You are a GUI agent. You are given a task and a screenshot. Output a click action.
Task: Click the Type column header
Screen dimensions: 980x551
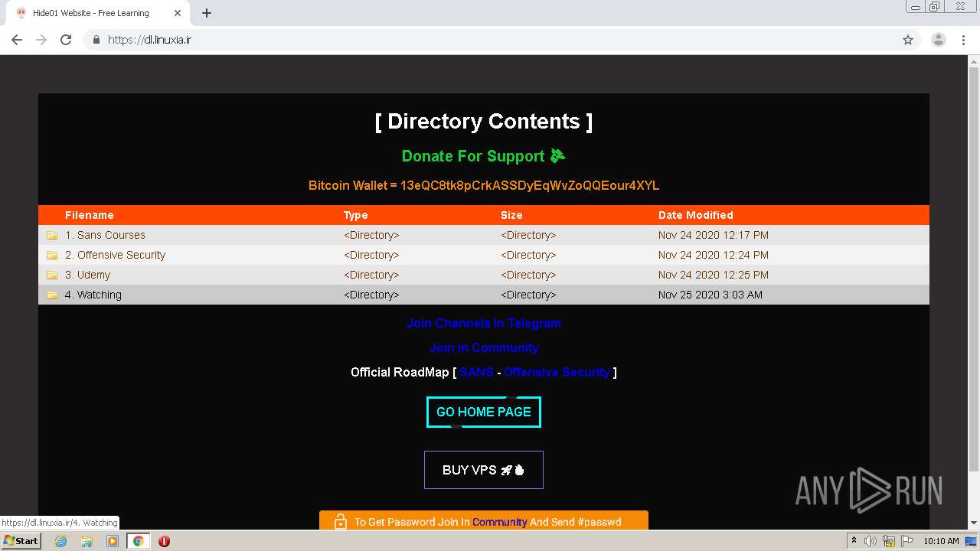click(x=355, y=215)
